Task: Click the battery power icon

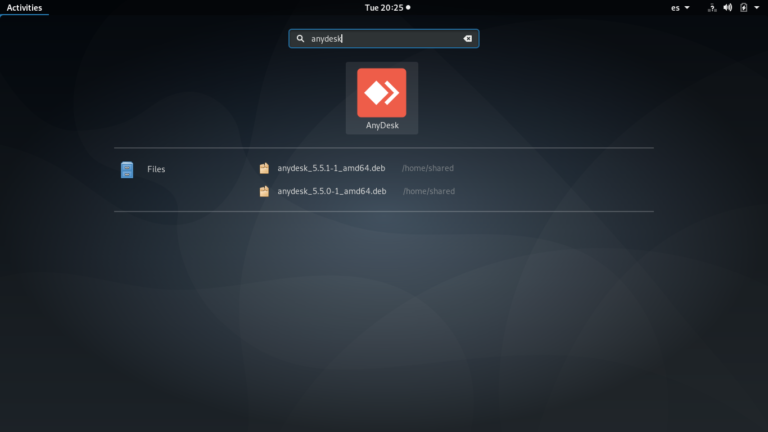Action: click(x=744, y=8)
